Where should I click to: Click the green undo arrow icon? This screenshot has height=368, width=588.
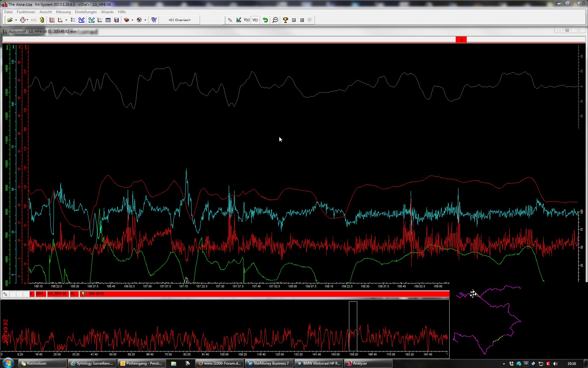(265, 20)
